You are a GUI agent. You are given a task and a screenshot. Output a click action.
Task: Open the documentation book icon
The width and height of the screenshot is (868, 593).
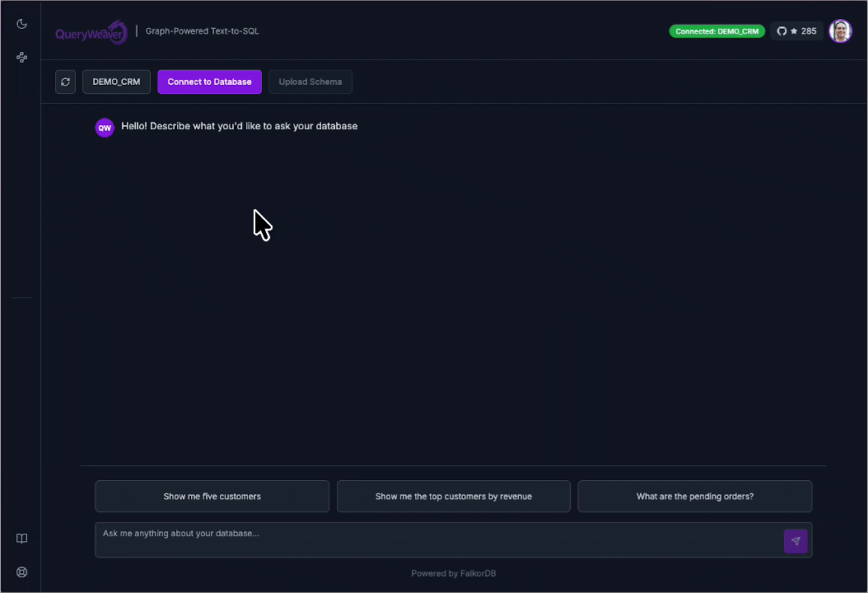(21, 538)
